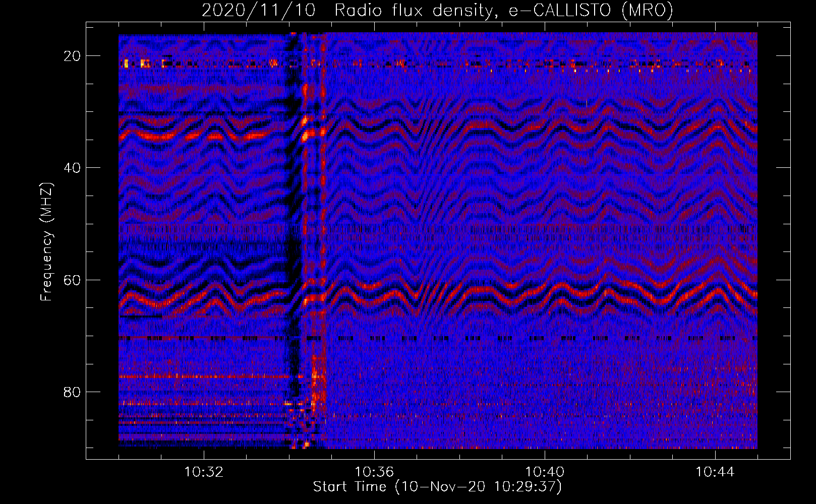
Task: Click the plot title "Radio flux density, e-CALLISTO (MRO)"
Action: (x=504, y=10)
